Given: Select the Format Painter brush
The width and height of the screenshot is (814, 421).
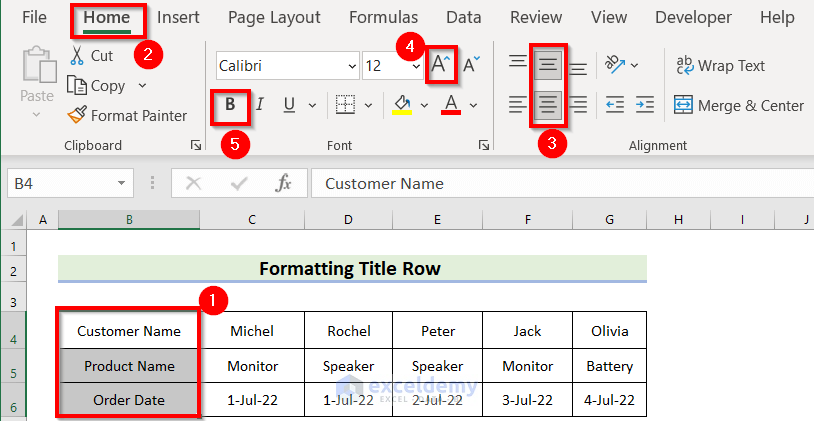Looking at the screenshot, I should (76, 115).
